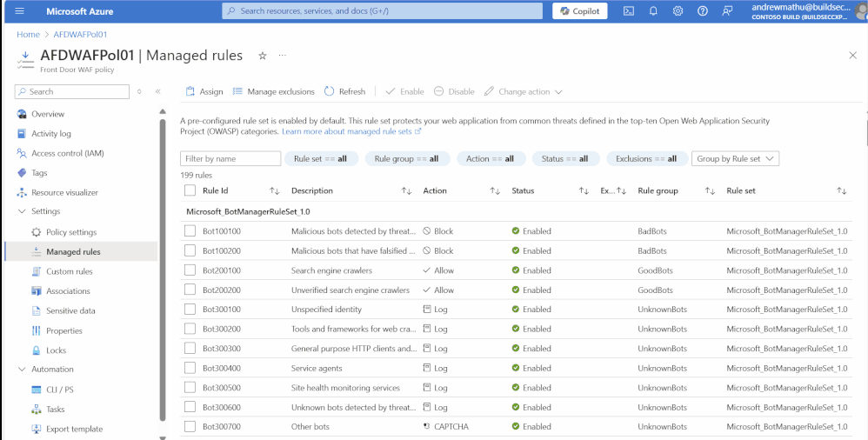Open Cloud Shell from the top bar
Image resolution: width=868 pixels, height=440 pixels.
point(628,11)
